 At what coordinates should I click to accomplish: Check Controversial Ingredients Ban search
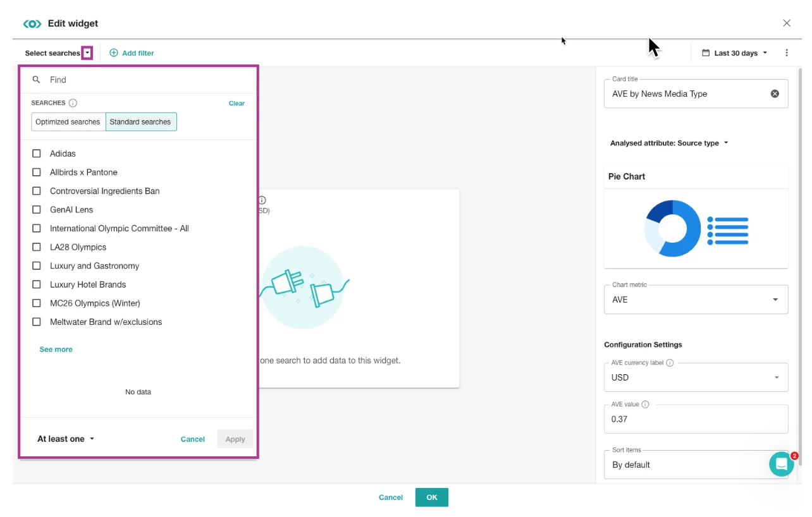pos(37,191)
